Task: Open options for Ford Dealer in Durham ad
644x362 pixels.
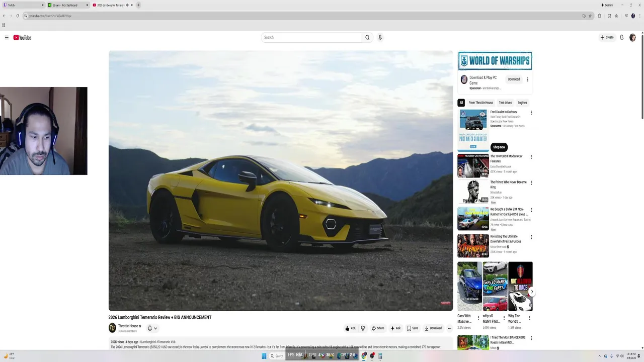Action: (531, 113)
